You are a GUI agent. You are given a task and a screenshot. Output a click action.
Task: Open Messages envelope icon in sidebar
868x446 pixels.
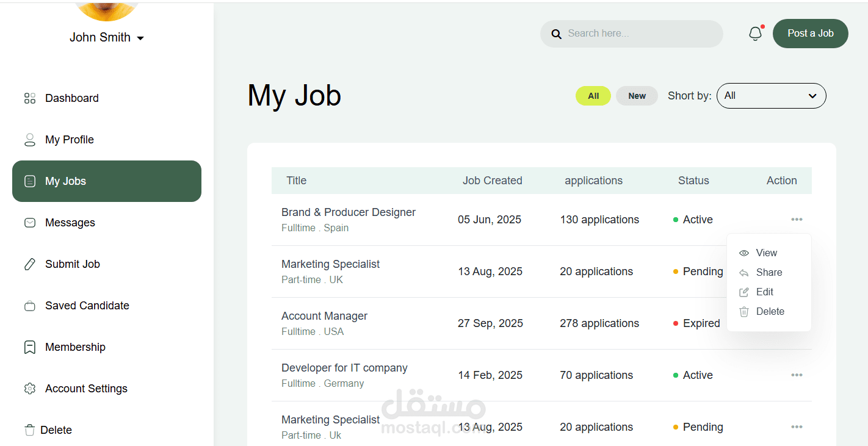30,223
